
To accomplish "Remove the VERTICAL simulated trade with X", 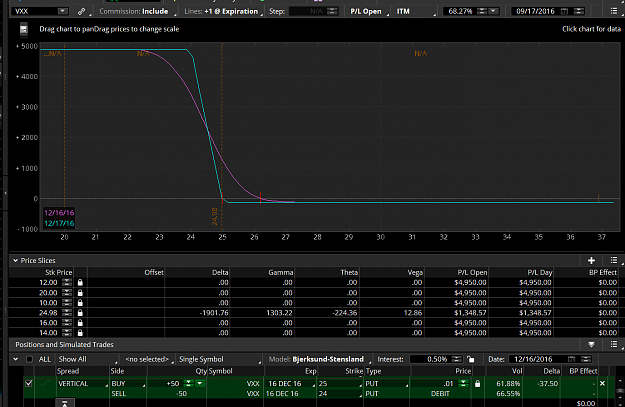I will (602, 383).
